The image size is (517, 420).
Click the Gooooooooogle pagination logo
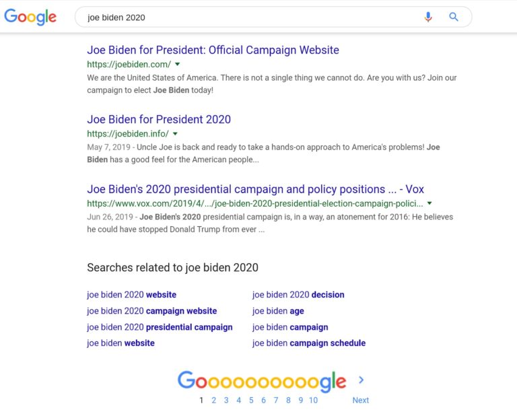tap(262, 382)
